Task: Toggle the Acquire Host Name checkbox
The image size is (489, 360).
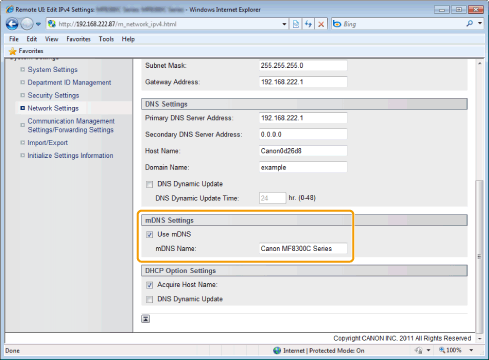Action: pos(149,285)
